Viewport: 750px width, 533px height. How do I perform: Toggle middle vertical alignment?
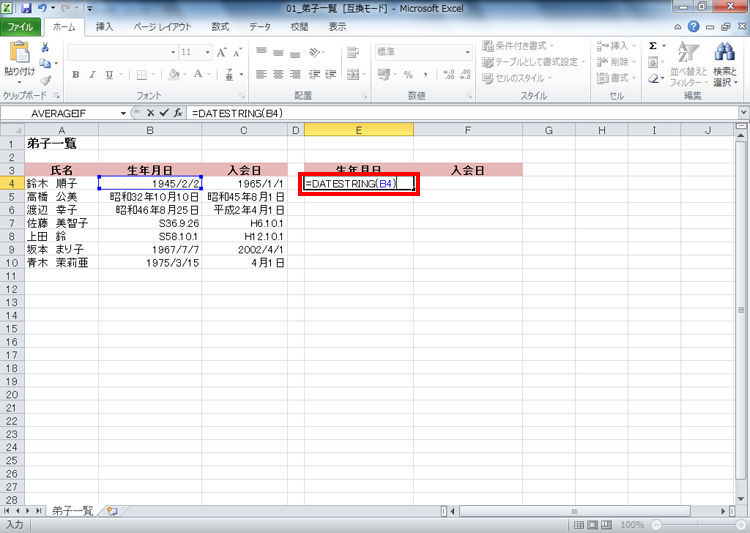tap(278, 52)
